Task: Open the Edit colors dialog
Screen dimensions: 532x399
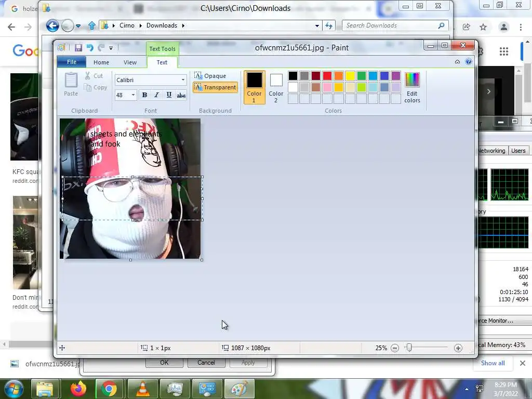Action: [x=412, y=87]
